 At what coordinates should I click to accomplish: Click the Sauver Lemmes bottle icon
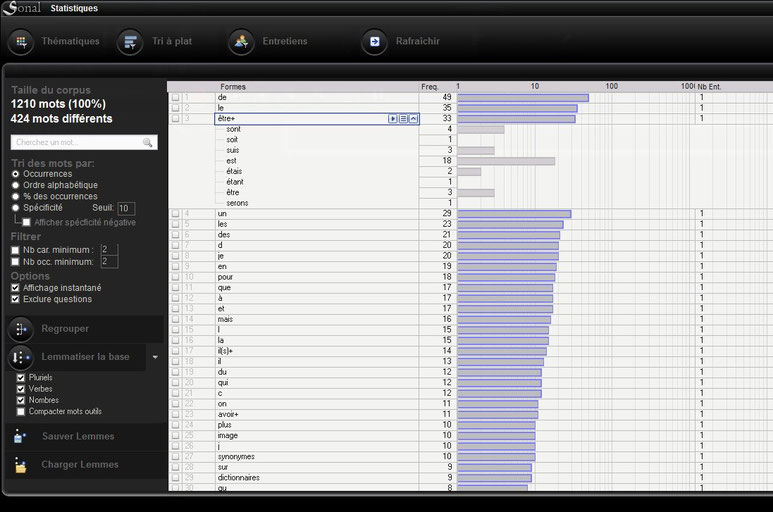click(x=20, y=437)
